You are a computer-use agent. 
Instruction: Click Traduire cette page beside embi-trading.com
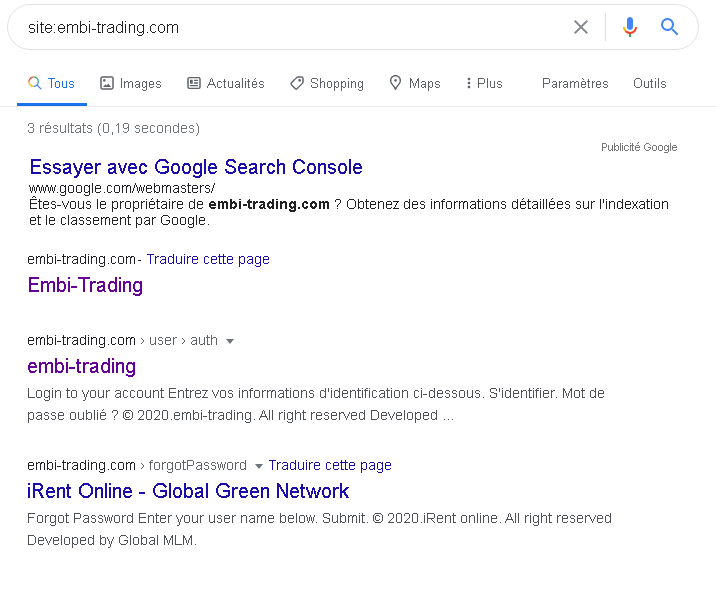click(208, 259)
